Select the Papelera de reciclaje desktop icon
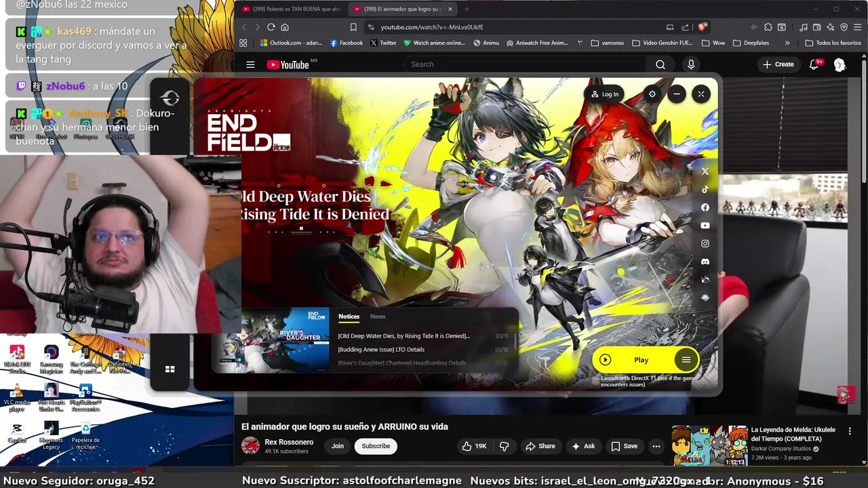868x488 pixels. 85,436
